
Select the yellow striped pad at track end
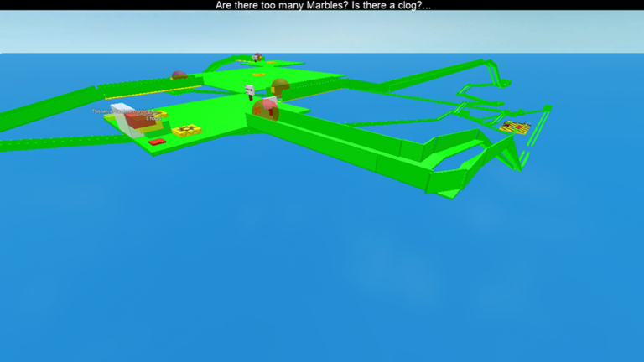click(x=515, y=127)
